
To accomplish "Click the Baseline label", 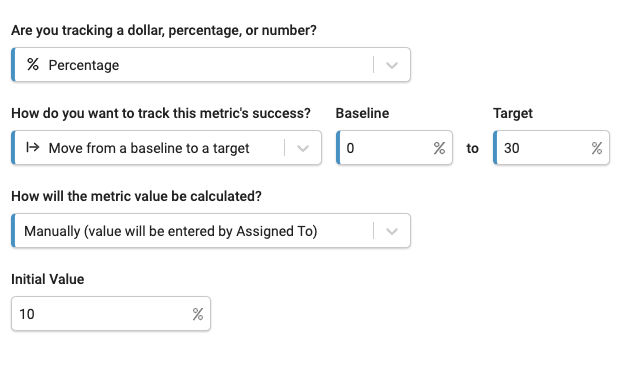I will click(x=362, y=113).
